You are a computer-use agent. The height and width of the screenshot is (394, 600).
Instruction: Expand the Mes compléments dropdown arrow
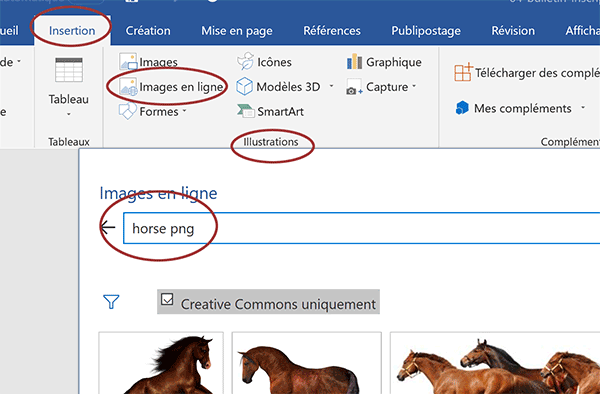583,107
